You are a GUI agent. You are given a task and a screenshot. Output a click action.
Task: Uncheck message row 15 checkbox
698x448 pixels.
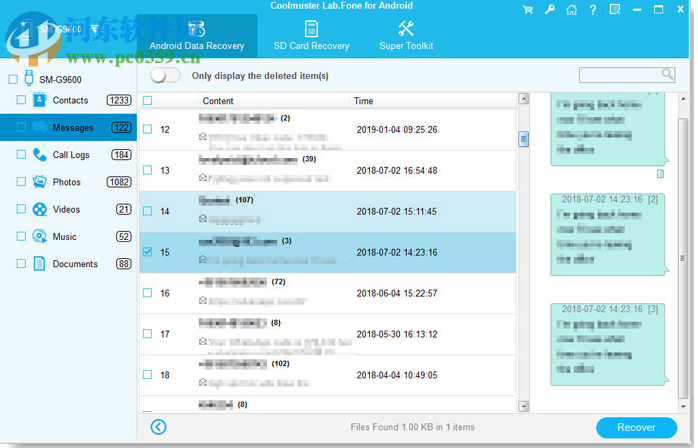tap(147, 252)
